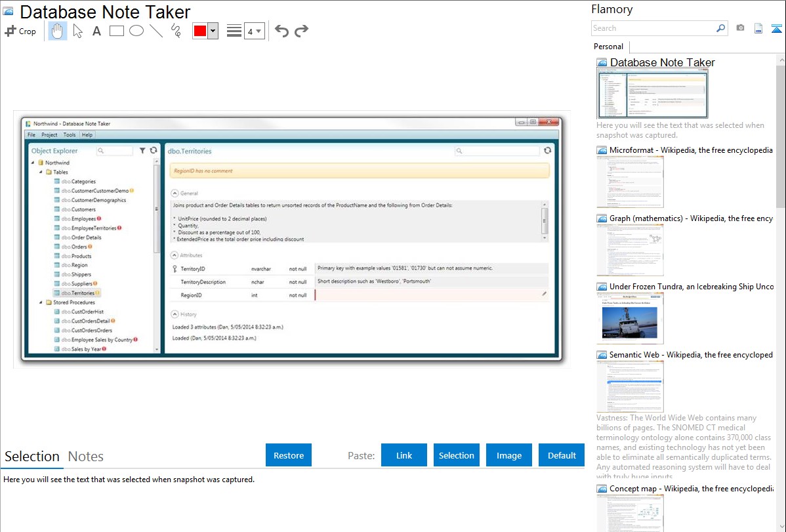Click the icon beside Graph (mathematics) entry
Screen dimensions: 786x532
602,218
